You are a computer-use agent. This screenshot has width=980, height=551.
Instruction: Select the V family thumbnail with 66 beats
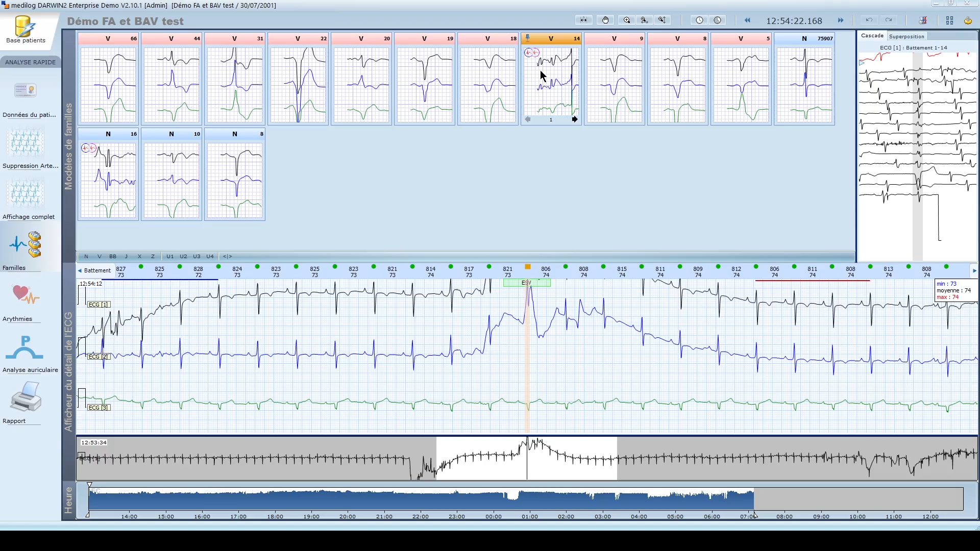point(108,79)
